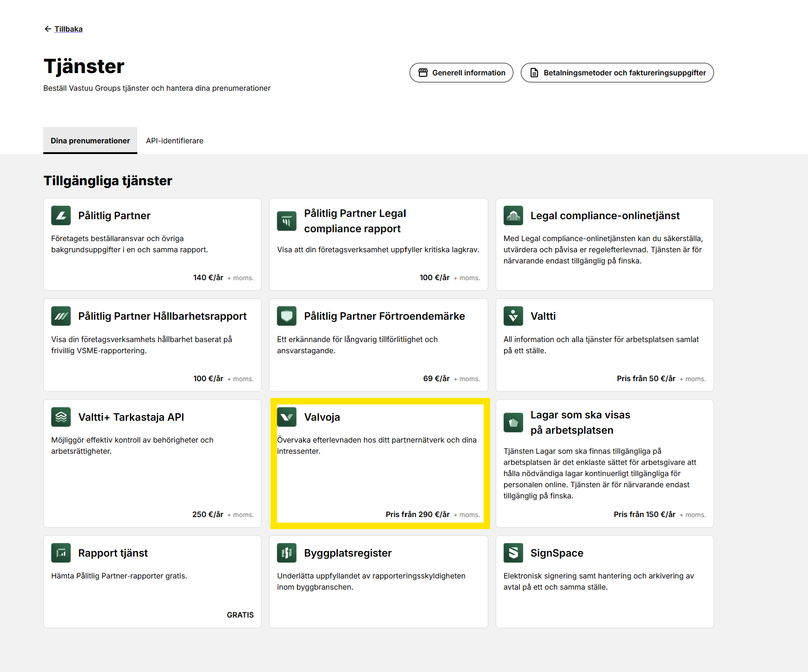Viewport: 808px width, 672px height.
Task: Click the Lagar som ska visas icon
Action: click(x=513, y=423)
